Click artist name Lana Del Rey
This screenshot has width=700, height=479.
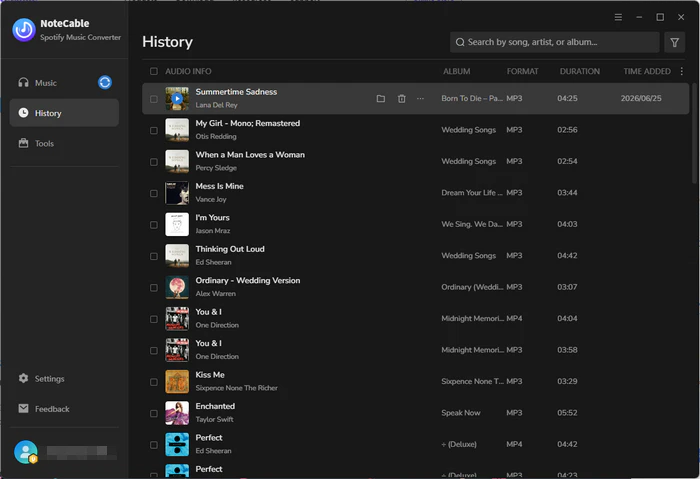217,105
